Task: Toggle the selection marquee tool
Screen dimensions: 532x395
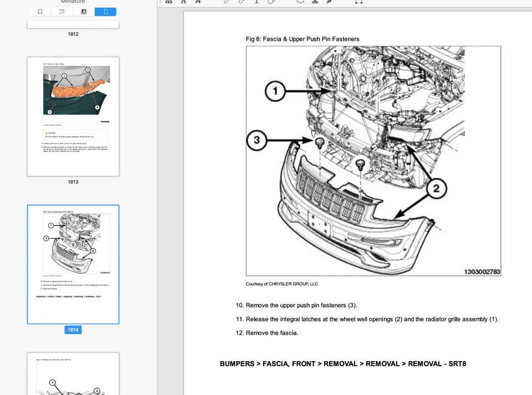Action: coord(359,2)
